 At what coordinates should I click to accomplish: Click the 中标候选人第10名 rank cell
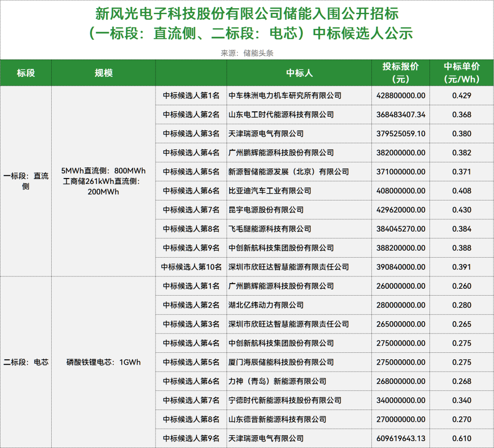[x=191, y=267]
